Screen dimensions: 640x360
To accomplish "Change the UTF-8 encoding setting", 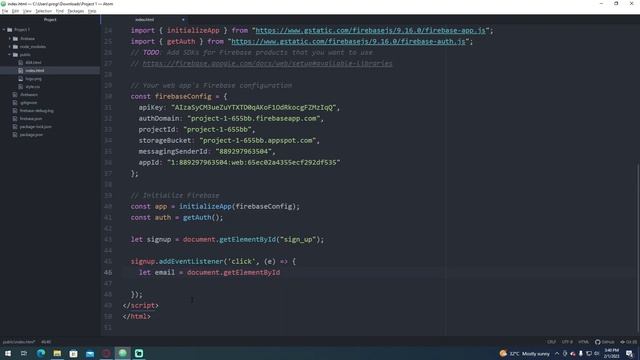I will tap(567, 342).
